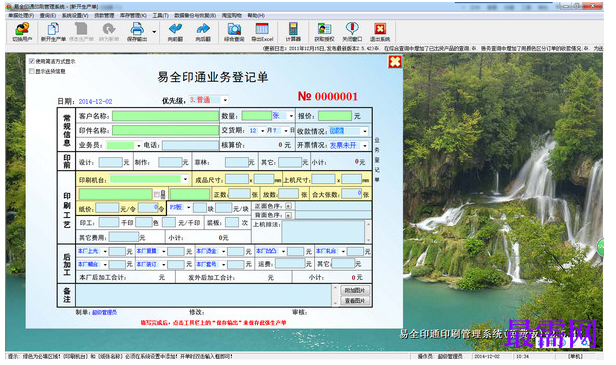The width and height of the screenshot is (616, 365).
Task: Open the dropdown arrow beside 保存输出
Action: pyautogui.click(x=154, y=32)
